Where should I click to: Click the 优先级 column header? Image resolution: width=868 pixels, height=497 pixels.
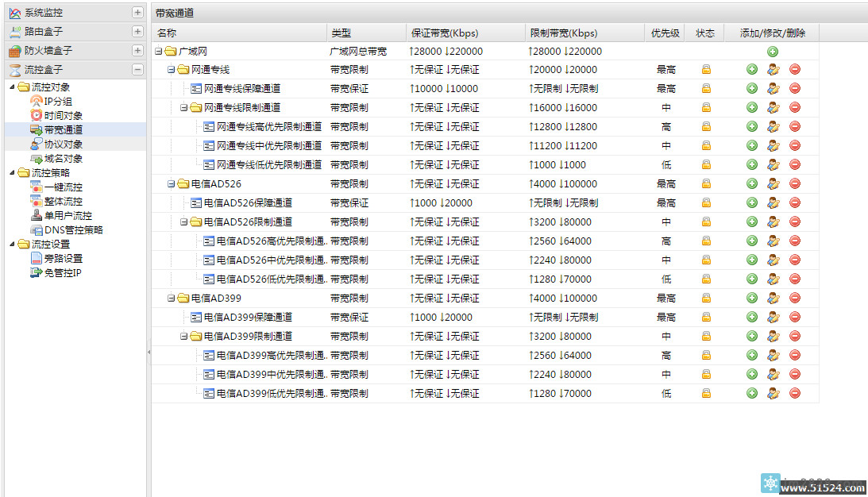point(665,33)
